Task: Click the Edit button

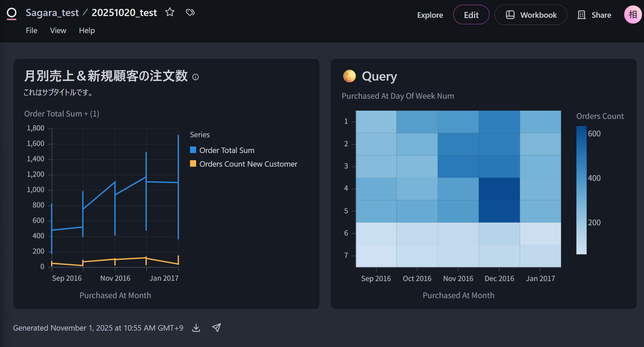Action: coord(471,15)
